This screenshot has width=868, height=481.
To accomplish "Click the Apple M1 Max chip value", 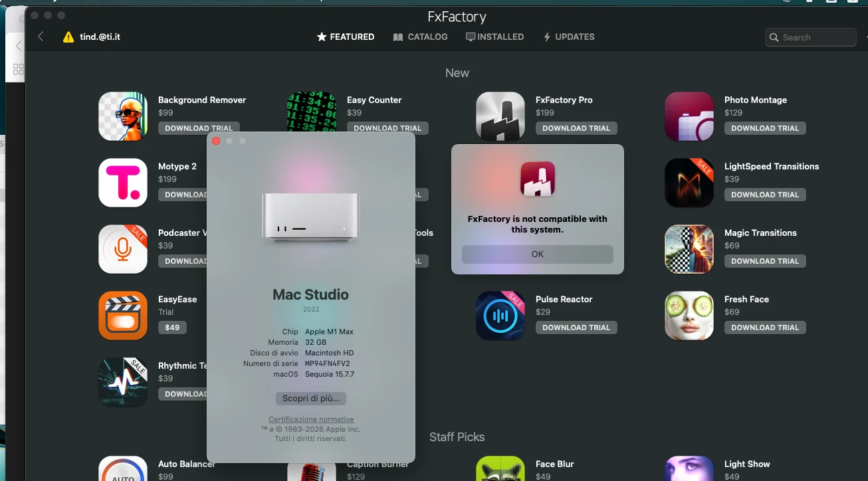I will (x=329, y=332).
